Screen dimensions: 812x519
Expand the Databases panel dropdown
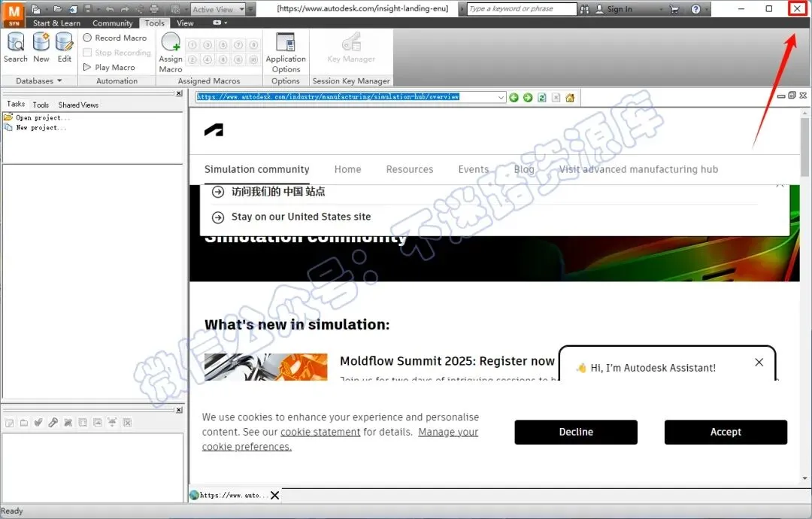pyautogui.click(x=59, y=80)
